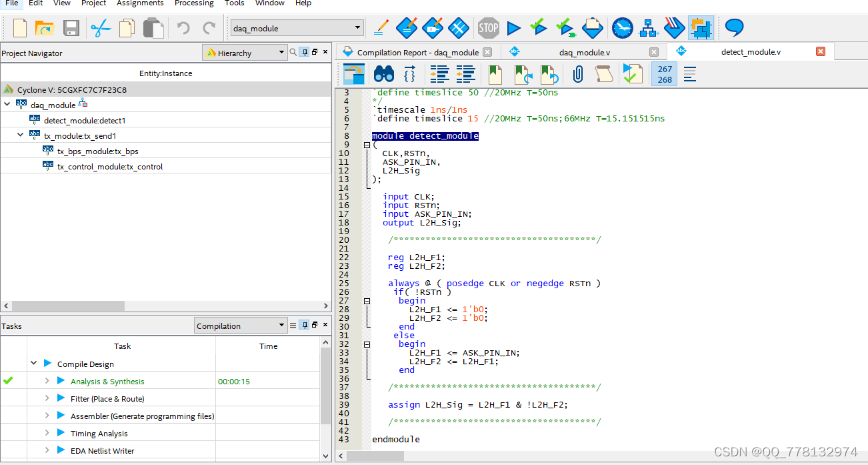Viewport: 868px width, 465px height.
Task: Select detect_module:detect1 in hierarchy
Action: pos(85,121)
